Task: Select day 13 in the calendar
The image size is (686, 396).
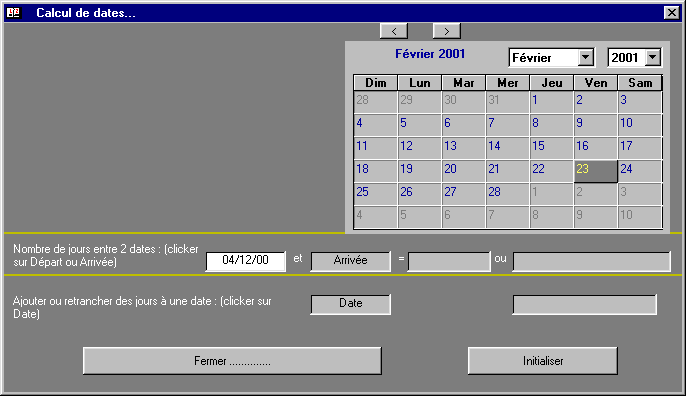Action: click(x=463, y=148)
